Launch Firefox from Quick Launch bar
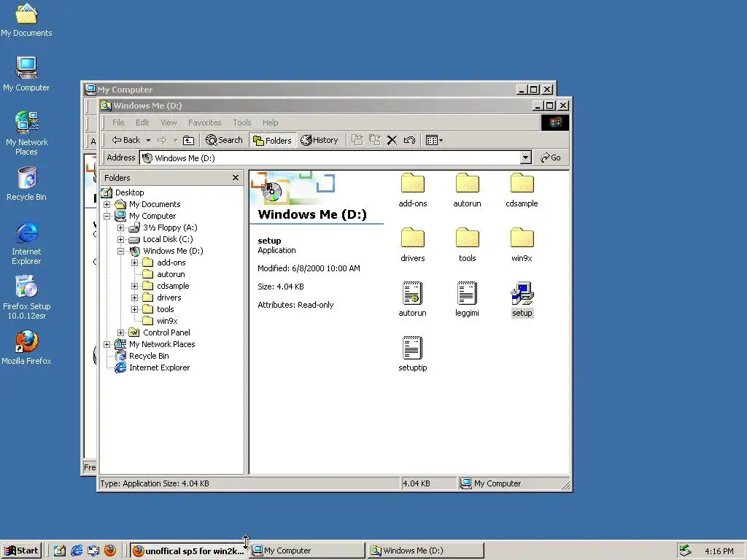 coord(110,551)
